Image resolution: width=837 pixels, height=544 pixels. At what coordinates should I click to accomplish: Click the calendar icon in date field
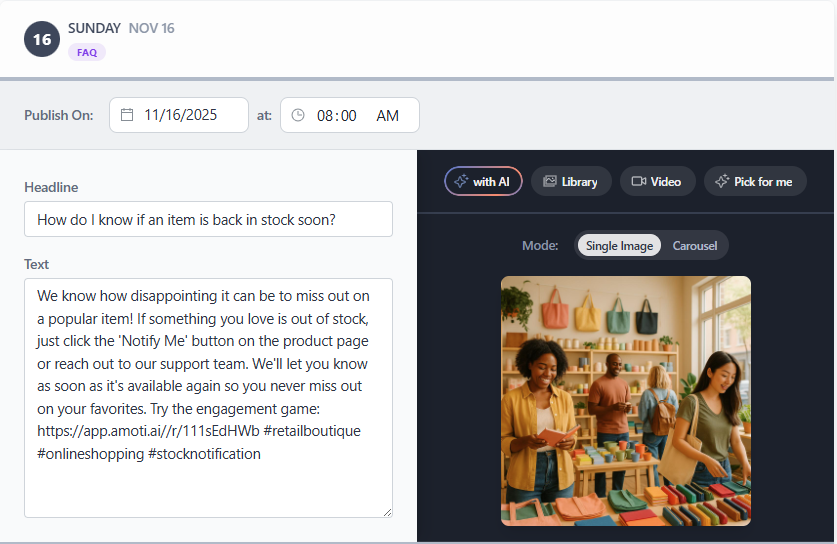[x=127, y=115]
